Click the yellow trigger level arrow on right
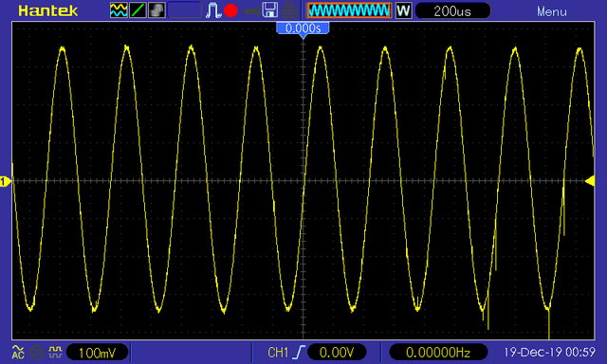This screenshot has height=364, width=607. click(x=590, y=181)
